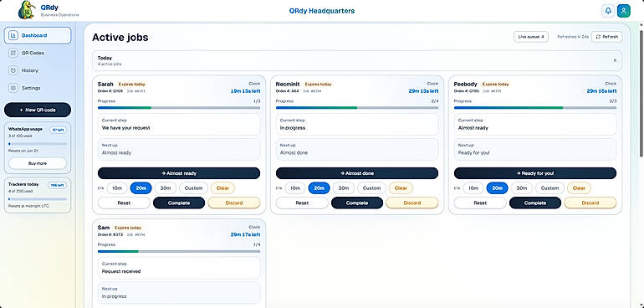Open the user profile icon
644x308 pixels.
coord(623,11)
